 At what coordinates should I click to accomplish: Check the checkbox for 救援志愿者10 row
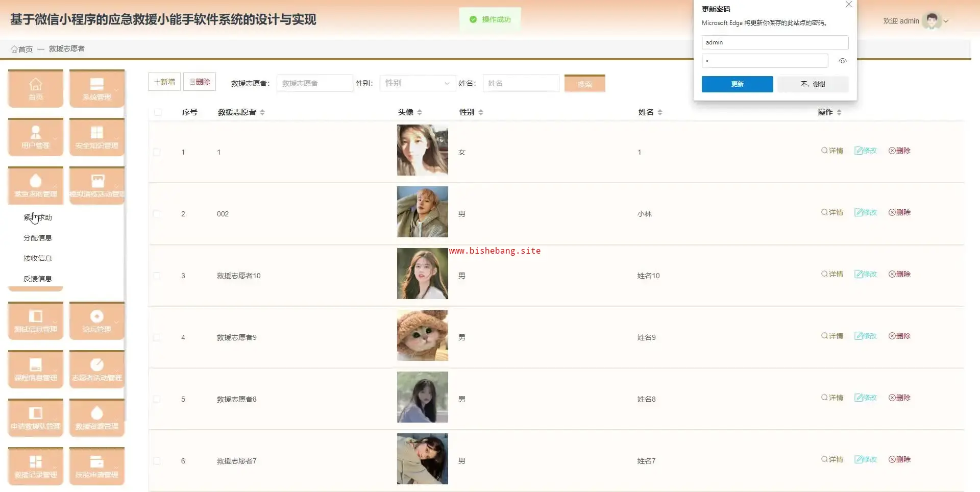coord(157,276)
